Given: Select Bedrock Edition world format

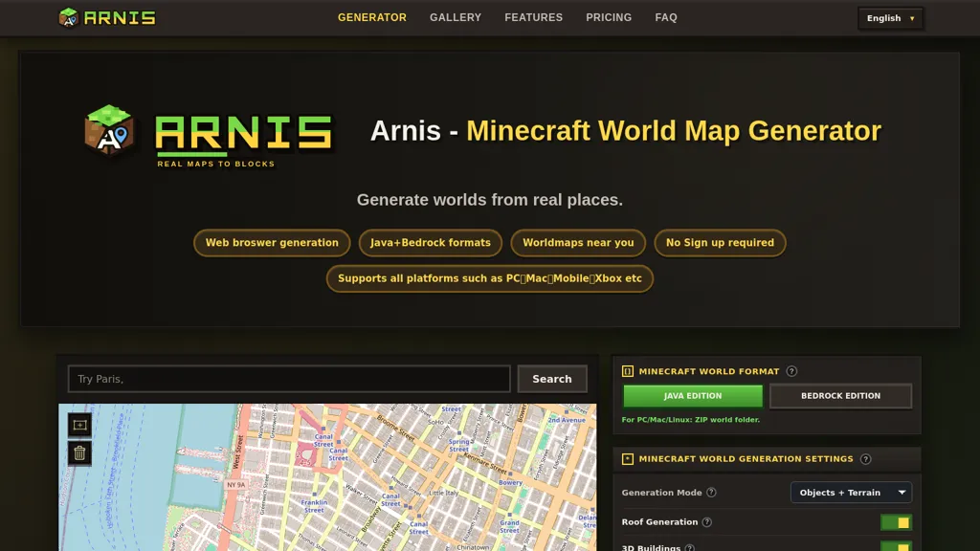Looking at the screenshot, I should (840, 396).
